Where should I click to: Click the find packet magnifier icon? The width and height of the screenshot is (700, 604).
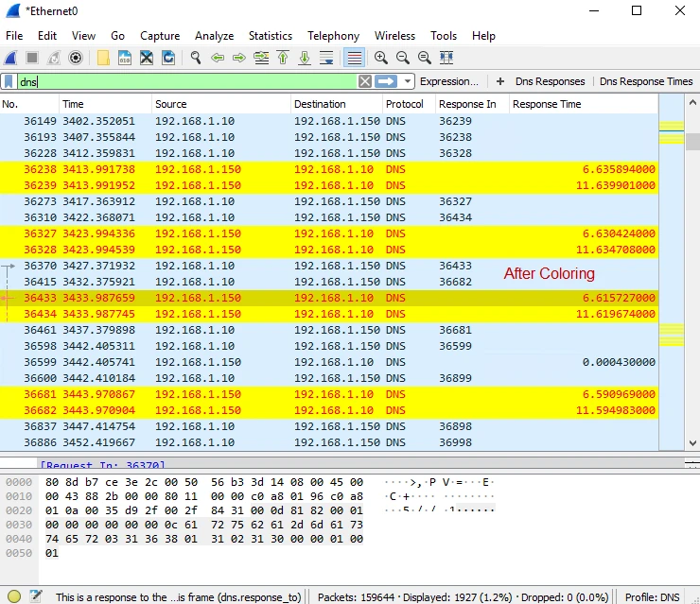tap(195, 58)
